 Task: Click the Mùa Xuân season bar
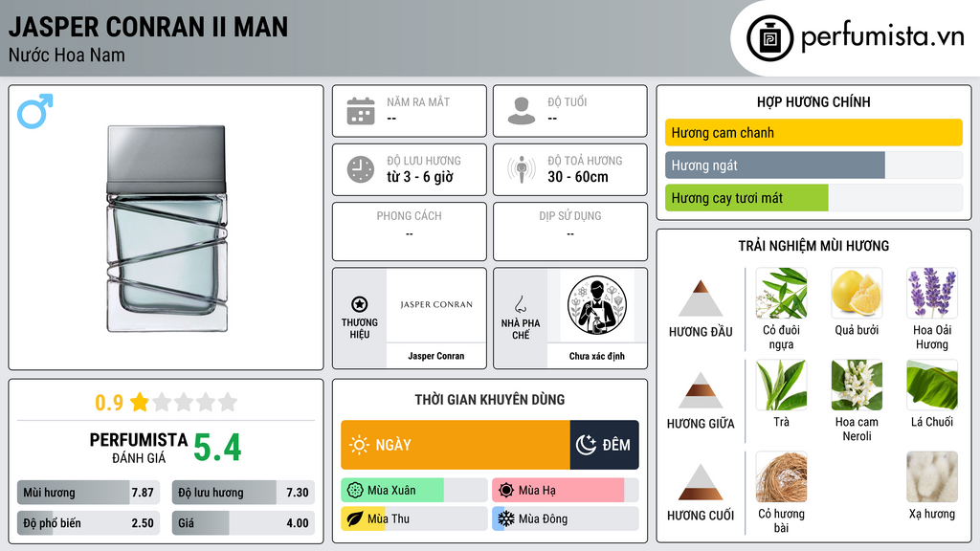413,491
